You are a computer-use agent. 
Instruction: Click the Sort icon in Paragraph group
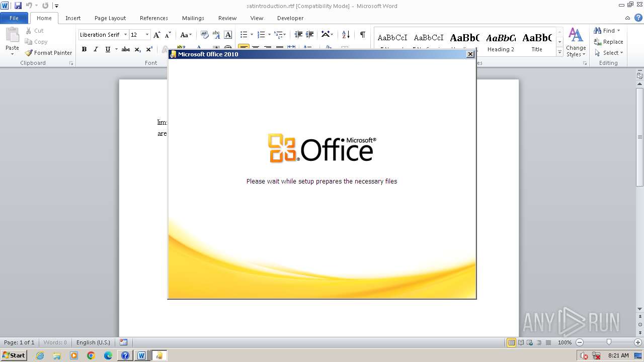346,35
